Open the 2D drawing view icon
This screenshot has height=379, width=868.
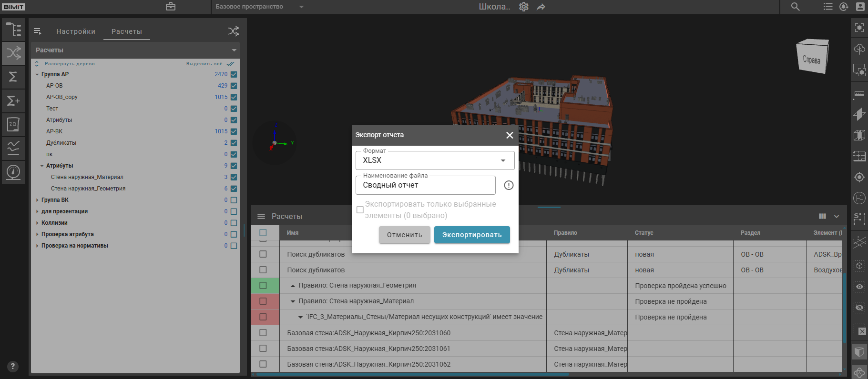coord(13,124)
